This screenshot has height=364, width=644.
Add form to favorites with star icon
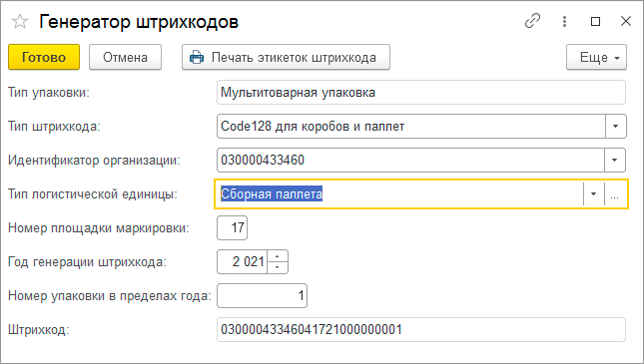[x=20, y=21]
